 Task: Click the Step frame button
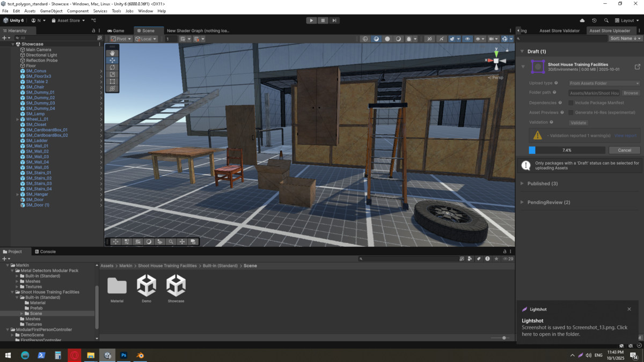[x=334, y=20]
